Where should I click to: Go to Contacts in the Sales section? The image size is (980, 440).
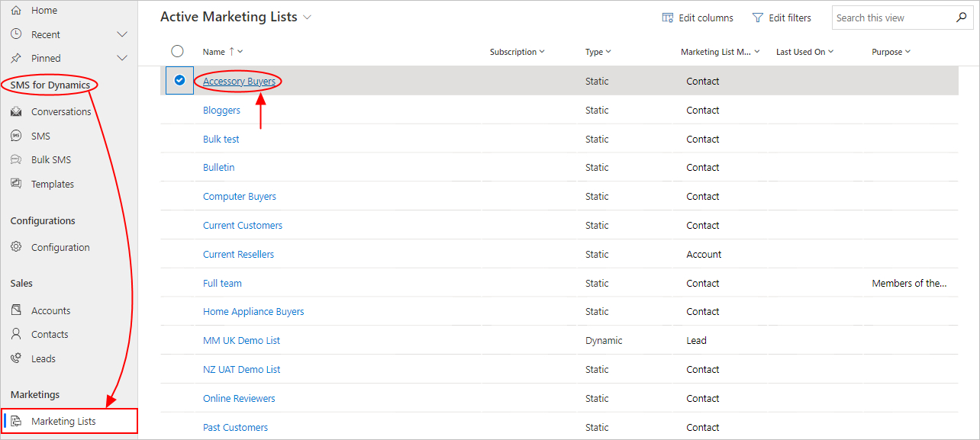(50, 334)
